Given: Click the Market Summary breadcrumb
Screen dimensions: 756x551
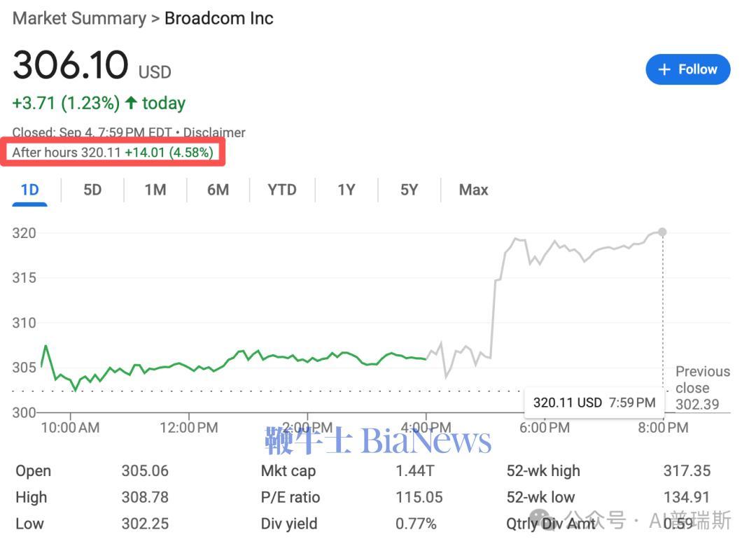Looking at the screenshot, I should point(79,18).
